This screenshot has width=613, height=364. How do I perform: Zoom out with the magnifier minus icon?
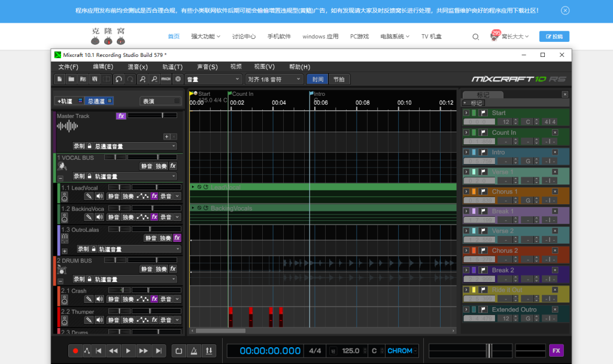click(154, 79)
